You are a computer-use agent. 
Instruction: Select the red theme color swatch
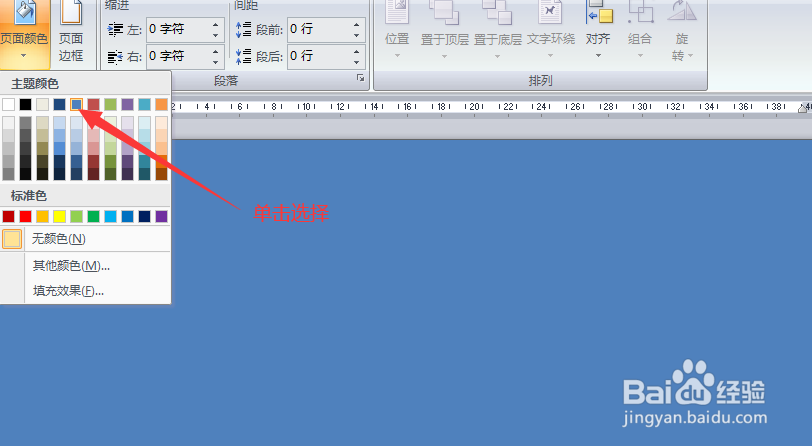94,105
